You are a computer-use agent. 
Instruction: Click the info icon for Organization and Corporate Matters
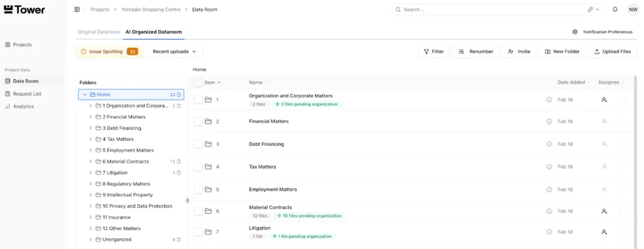[549, 100]
